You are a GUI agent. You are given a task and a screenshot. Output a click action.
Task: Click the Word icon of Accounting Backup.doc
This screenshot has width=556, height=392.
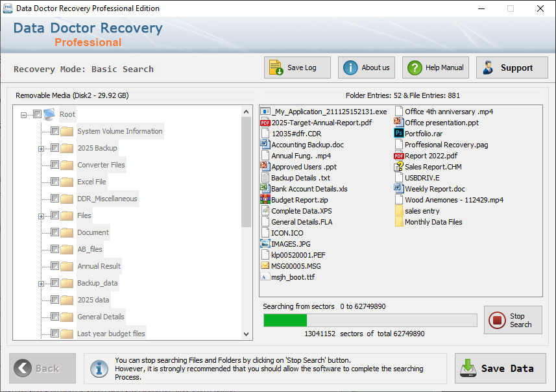(x=265, y=145)
